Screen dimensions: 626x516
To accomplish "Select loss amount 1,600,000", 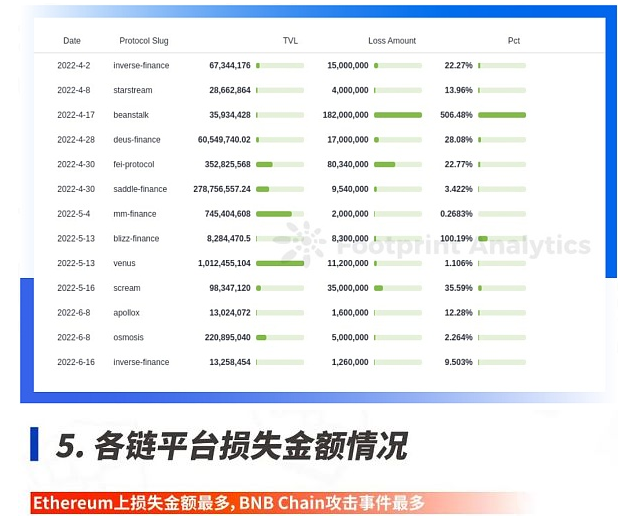I will pyautogui.click(x=350, y=313).
